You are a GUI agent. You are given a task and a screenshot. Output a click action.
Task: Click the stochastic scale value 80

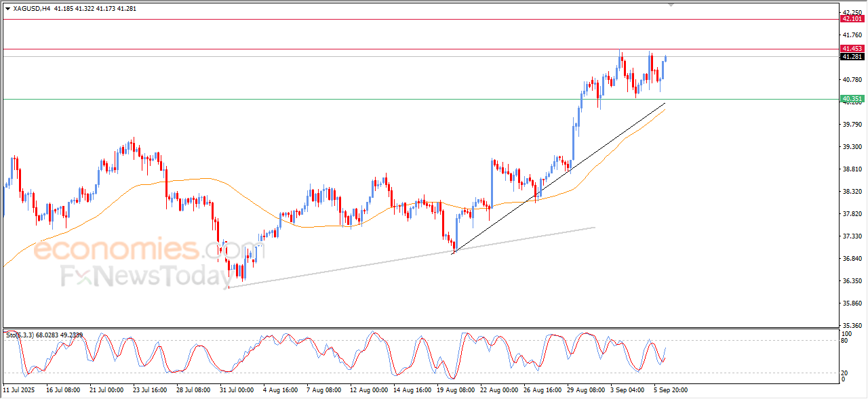845,341
